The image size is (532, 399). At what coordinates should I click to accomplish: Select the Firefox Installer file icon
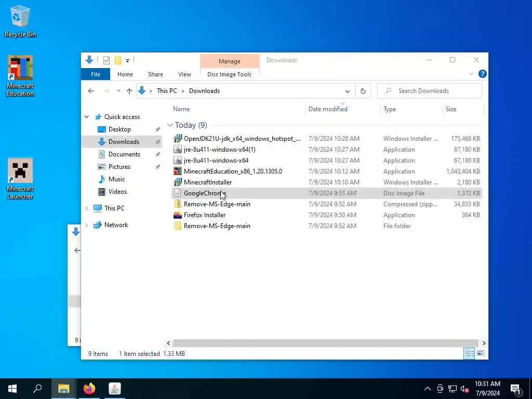point(178,215)
